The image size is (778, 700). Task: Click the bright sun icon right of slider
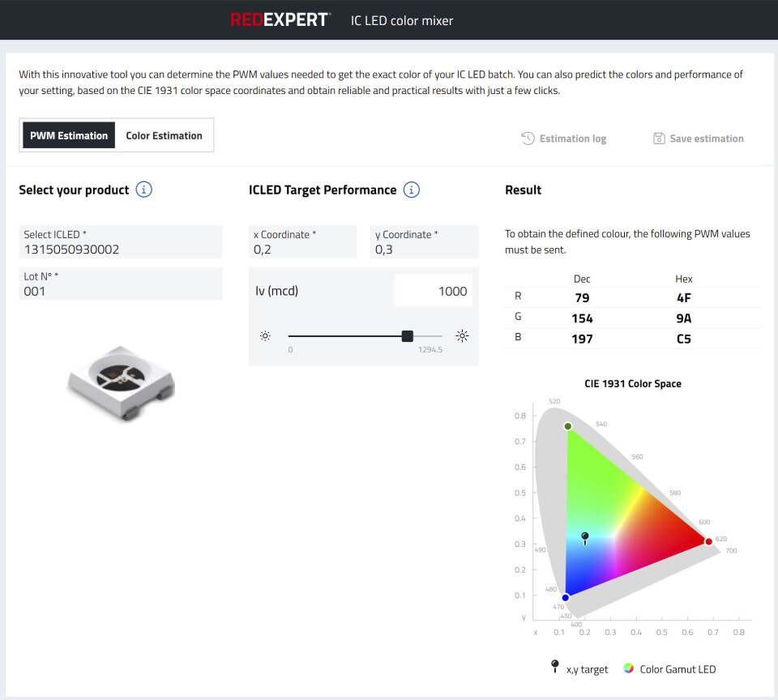click(462, 335)
